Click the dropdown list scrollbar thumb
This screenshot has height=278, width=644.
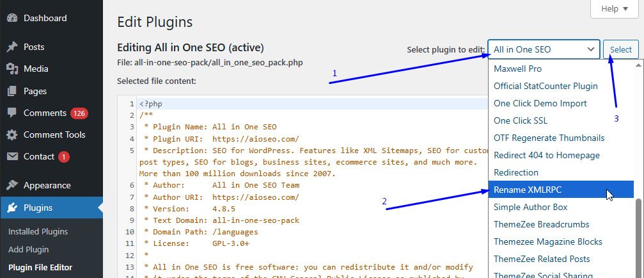(x=639, y=238)
